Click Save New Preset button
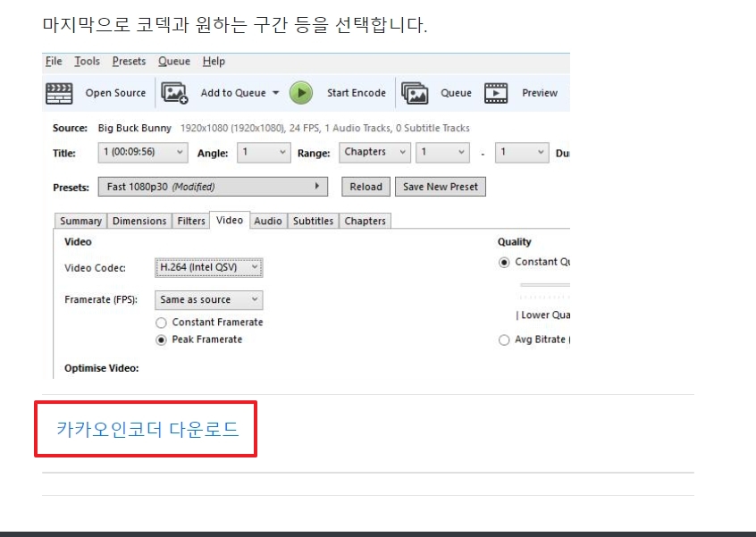The image size is (756, 537). (441, 187)
